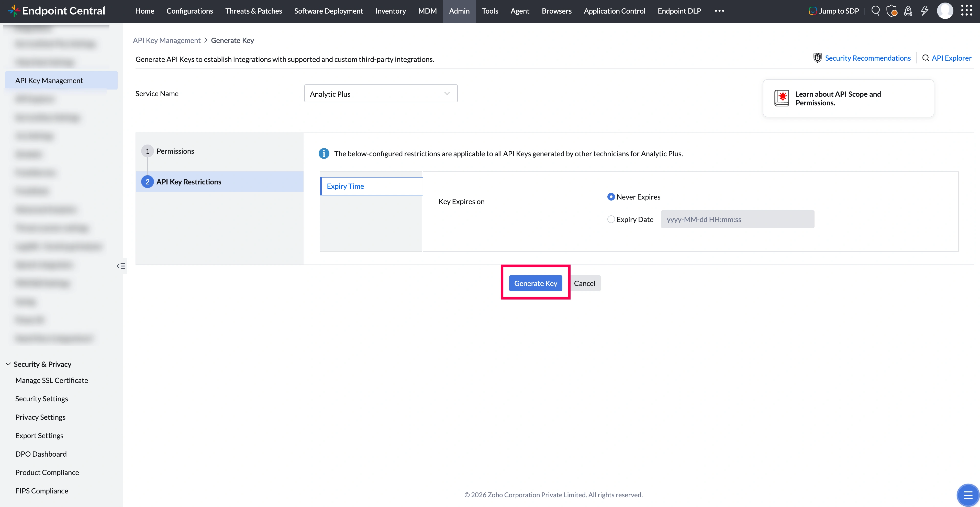Click the blue info icon beside restrictions notice

click(324, 153)
